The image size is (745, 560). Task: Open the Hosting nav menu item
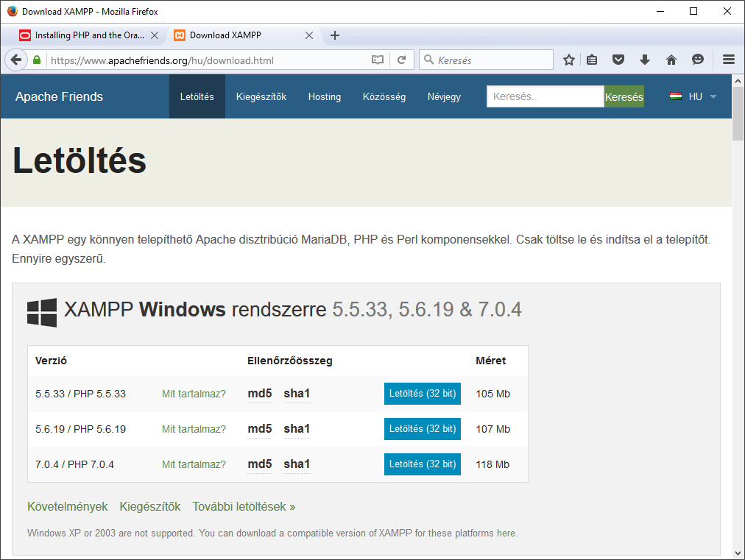pos(325,96)
